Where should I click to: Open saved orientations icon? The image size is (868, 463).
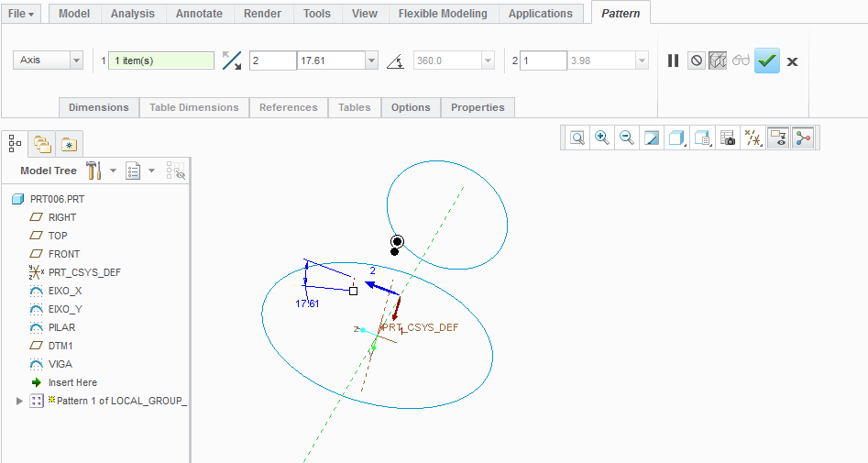tap(702, 138)
